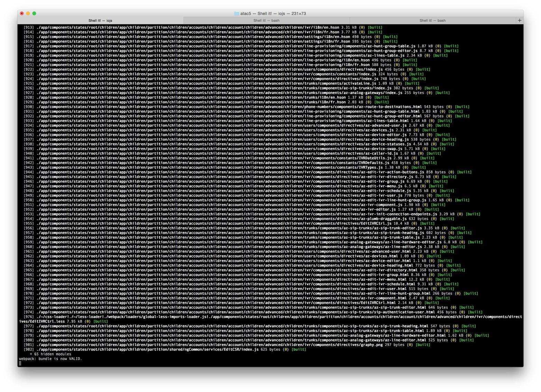Image resolution: width=541 pixels, height=392 pixels.
Task: Open the middle 'Shell it! — bash' tab
Action: click(x=267, y=20)
